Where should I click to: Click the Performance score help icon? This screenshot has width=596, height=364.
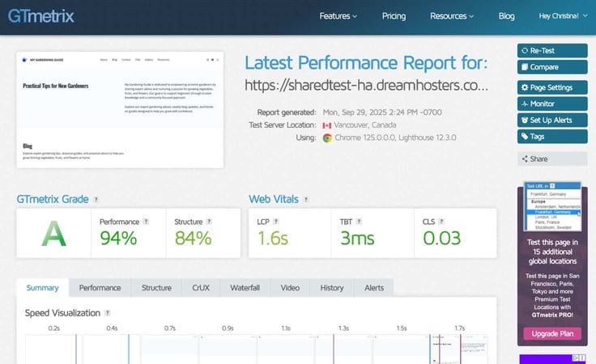pos(146,222)
